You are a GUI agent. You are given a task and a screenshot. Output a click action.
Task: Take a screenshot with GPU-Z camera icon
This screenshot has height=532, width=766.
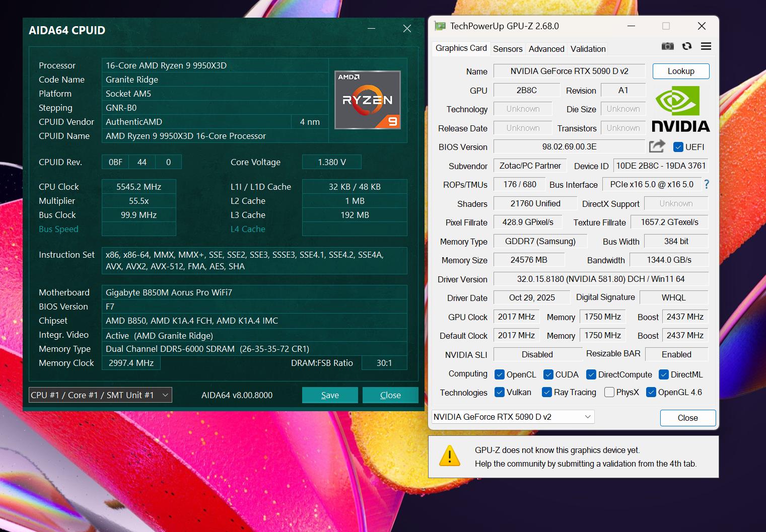[667, 46]
